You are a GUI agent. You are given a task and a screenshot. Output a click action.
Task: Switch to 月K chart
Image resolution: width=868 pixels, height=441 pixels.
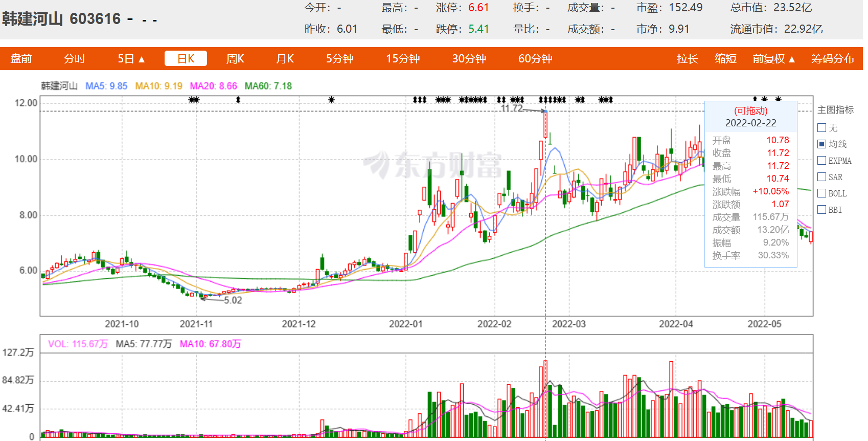point(285,59)
